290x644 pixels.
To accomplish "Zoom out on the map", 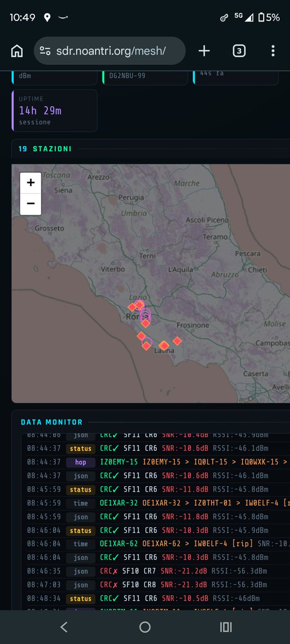I will pos(31,204).
